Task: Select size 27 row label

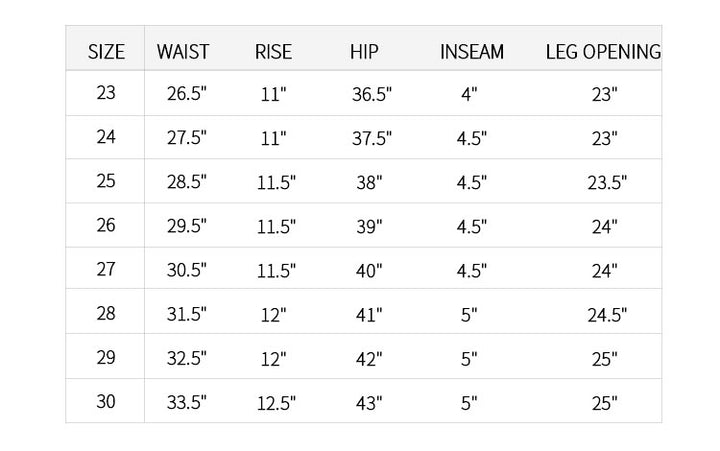Action: 106,269
